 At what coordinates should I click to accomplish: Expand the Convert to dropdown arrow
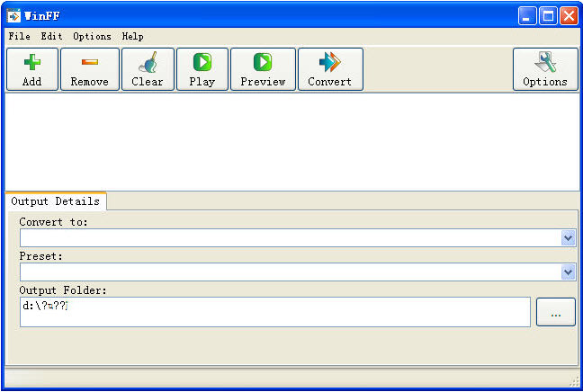pos(568,237)
